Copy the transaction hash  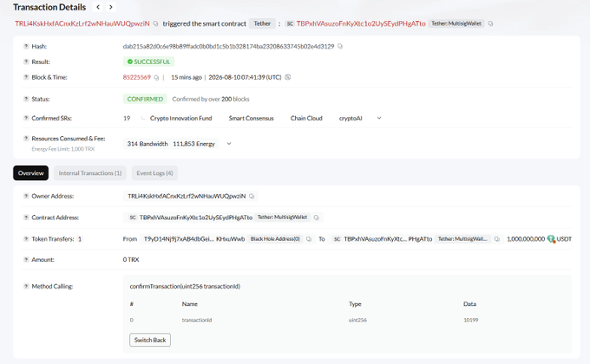click(x=340, y=46)
